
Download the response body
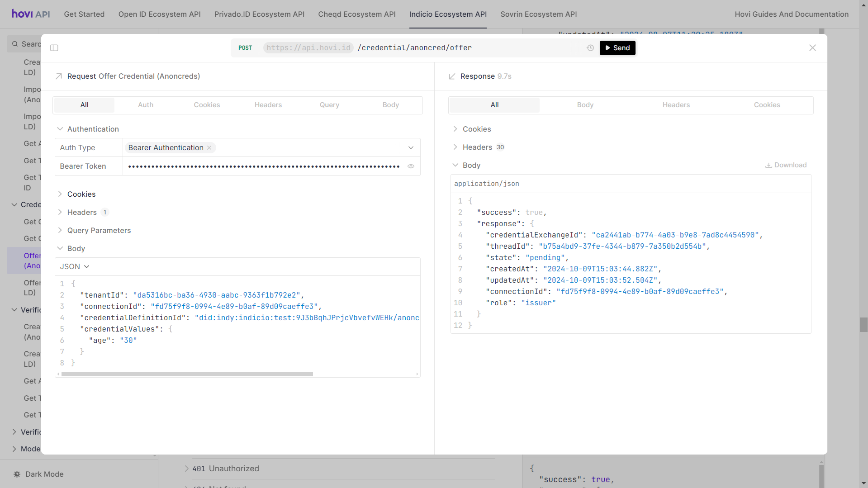786,165
